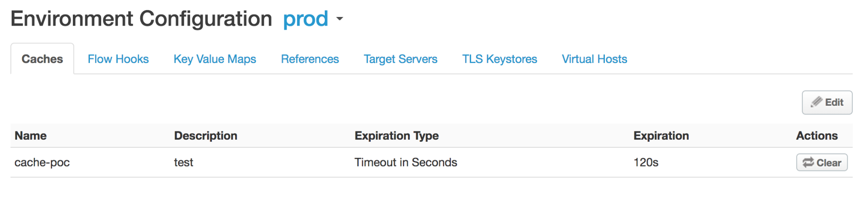The image size is (868, 224).
Task: Click the refresh arrows icon for cache-poc
Action: click(x=808, y=162)
